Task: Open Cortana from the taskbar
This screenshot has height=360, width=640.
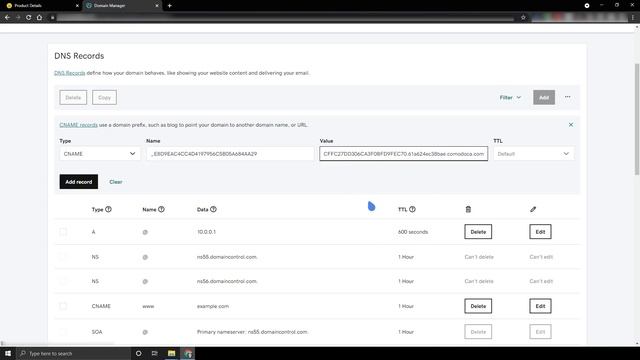Action: tap(138, 353)
